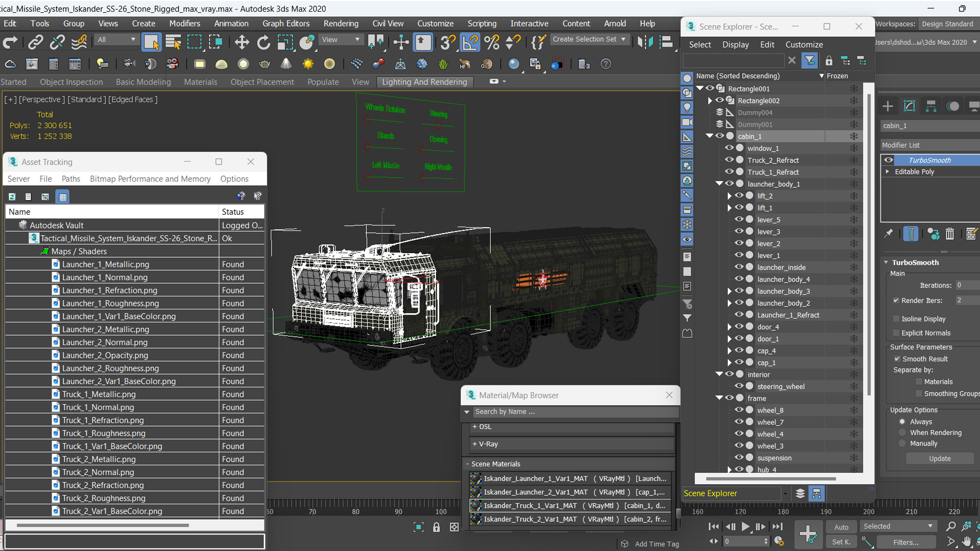Toggle Angle Snap in toolbar
The image size is (980, 551).
pyautogui.click(x=470, y=42)
